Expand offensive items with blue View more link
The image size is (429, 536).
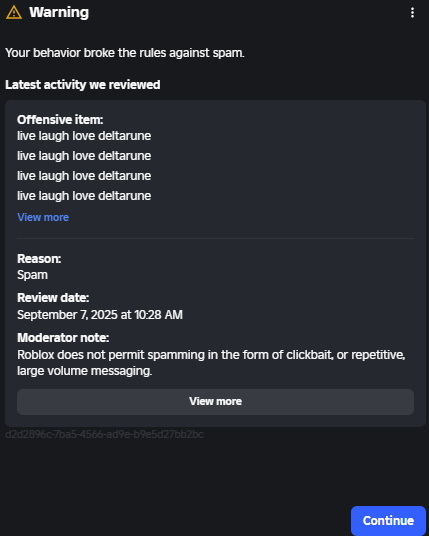(x=43, y=217)
